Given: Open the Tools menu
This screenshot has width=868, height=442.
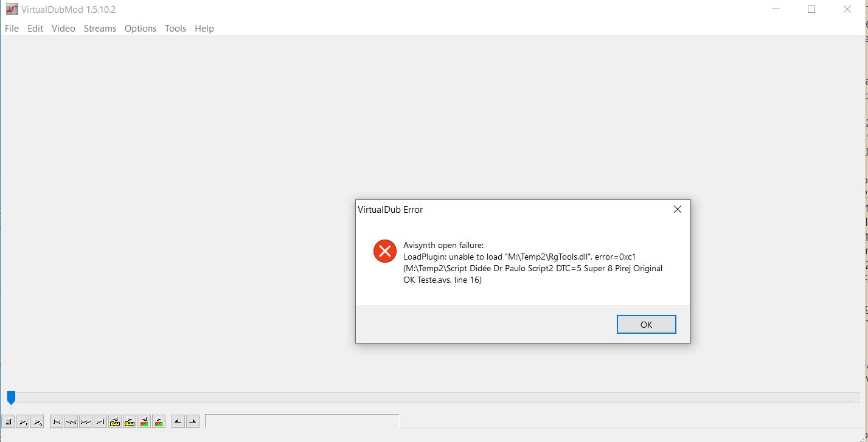Looking at the screenshot, I should [x=175, y=29].
